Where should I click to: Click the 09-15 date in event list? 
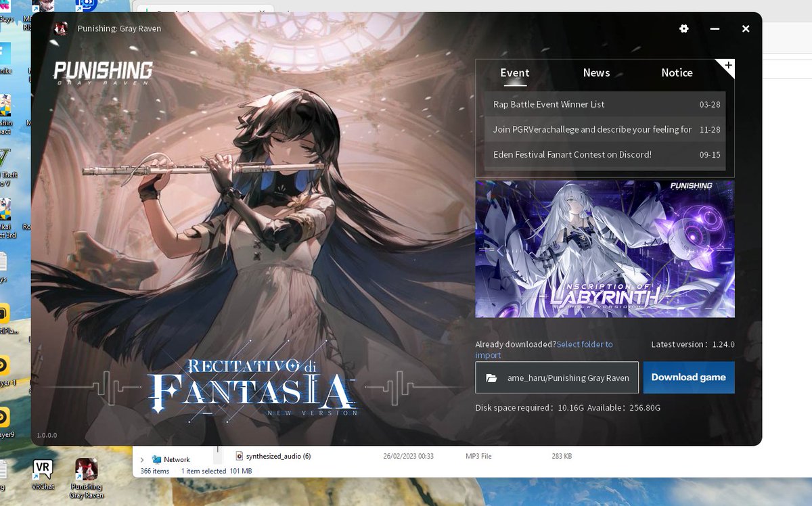(710, 154)
